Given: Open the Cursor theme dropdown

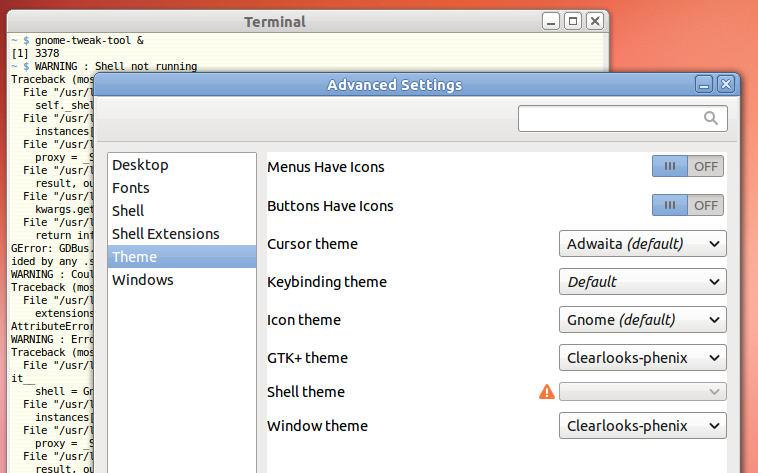Looking at the screenshot, I should pyautogui.click(x=642, y=244).
